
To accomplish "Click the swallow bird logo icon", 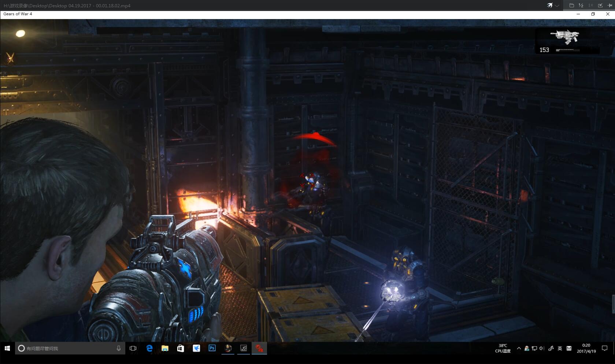I will point(549,5).
